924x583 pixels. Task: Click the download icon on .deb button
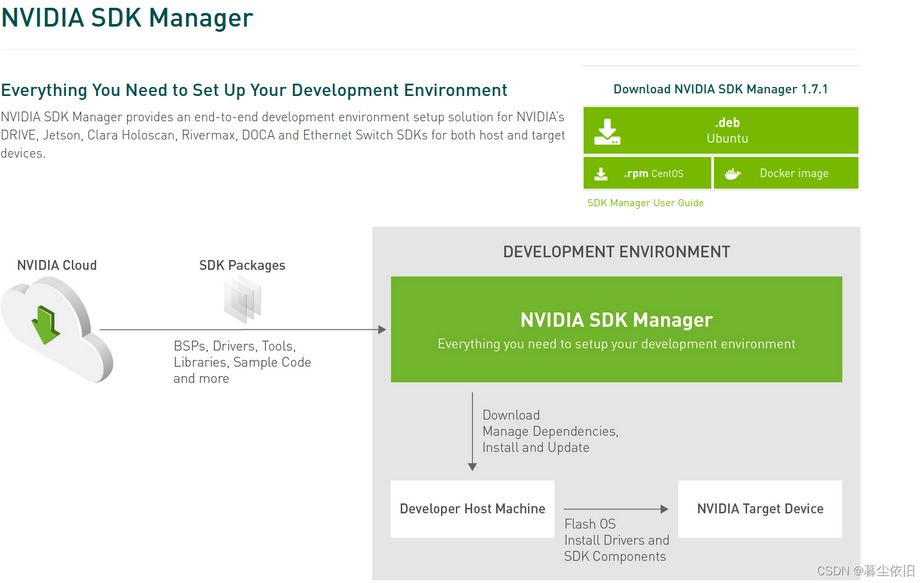[x=608, y=132]
